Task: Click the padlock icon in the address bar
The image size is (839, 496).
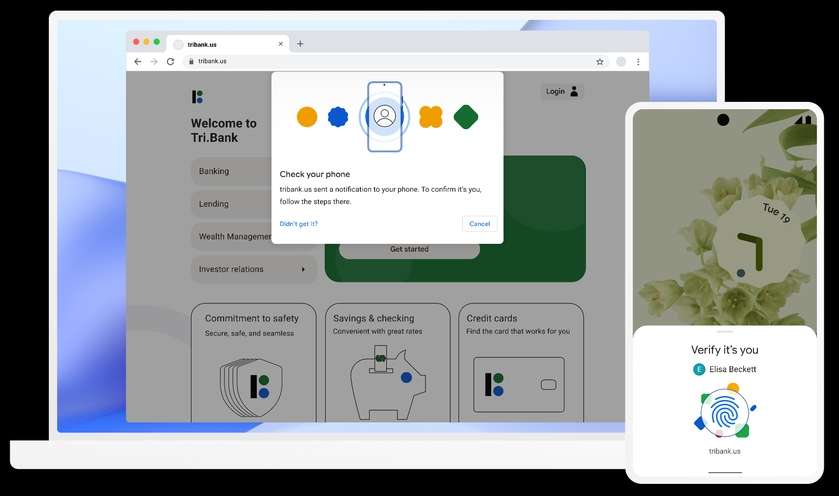Action: point(191,62)
